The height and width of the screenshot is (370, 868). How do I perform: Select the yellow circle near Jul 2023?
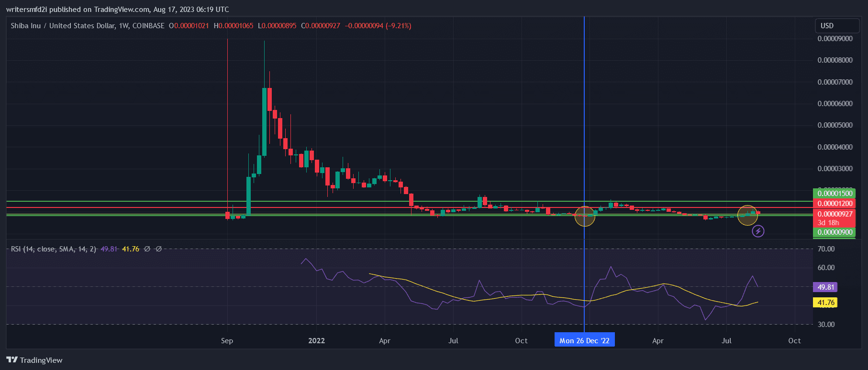coord(747,215)
